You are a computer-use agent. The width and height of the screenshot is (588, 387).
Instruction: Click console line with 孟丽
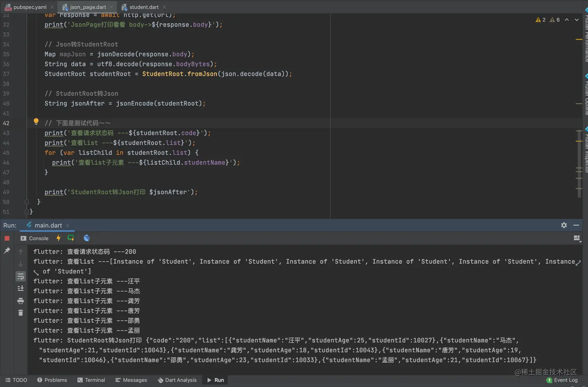87,331
